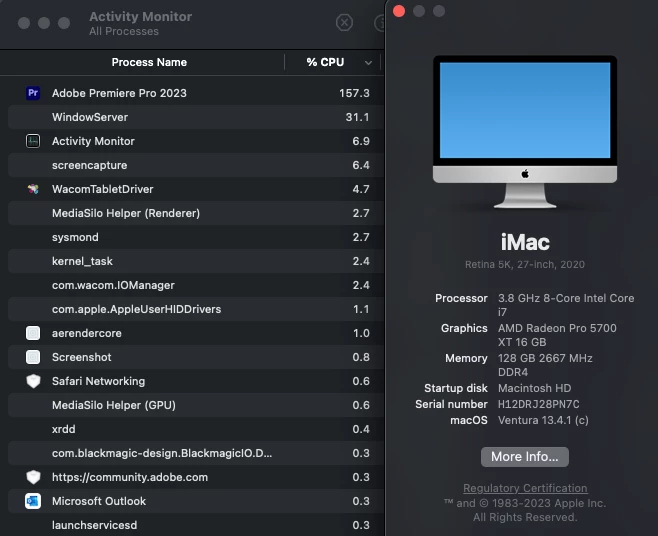The width and height of the screenshot is (658, 536).
Task: Select the com.blackmagic-design.BlackmagicIO row
Action: [x=196, y=453]
